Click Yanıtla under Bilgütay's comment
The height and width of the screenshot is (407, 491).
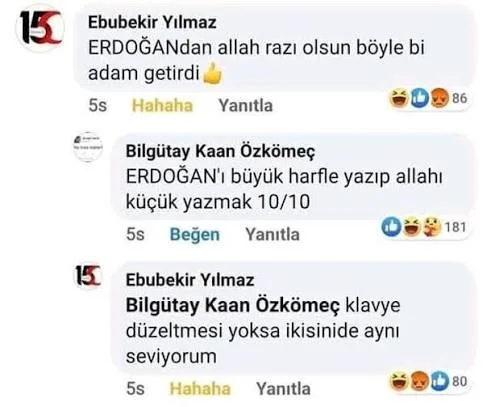272,234
